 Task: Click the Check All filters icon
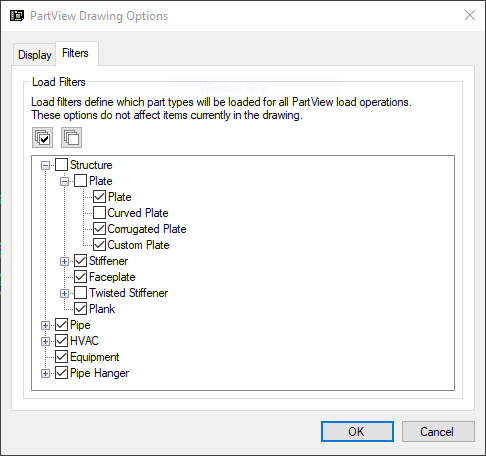[42, 137]
